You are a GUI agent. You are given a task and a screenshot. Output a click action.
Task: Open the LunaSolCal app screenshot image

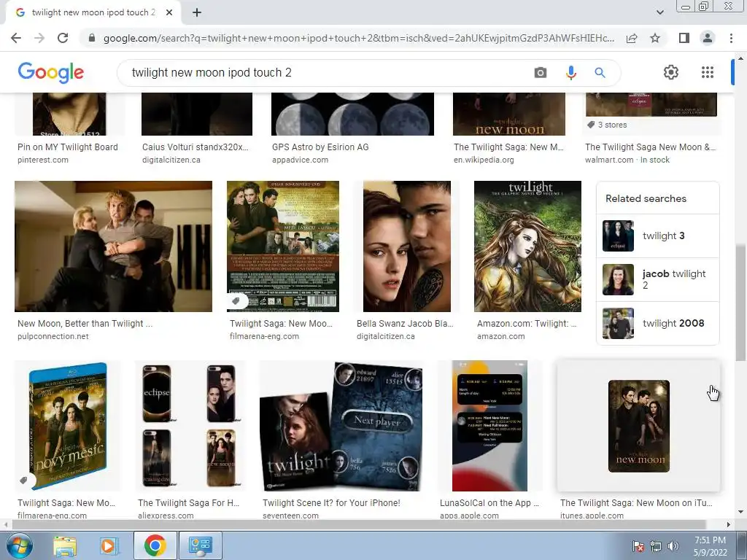[489, 426]
